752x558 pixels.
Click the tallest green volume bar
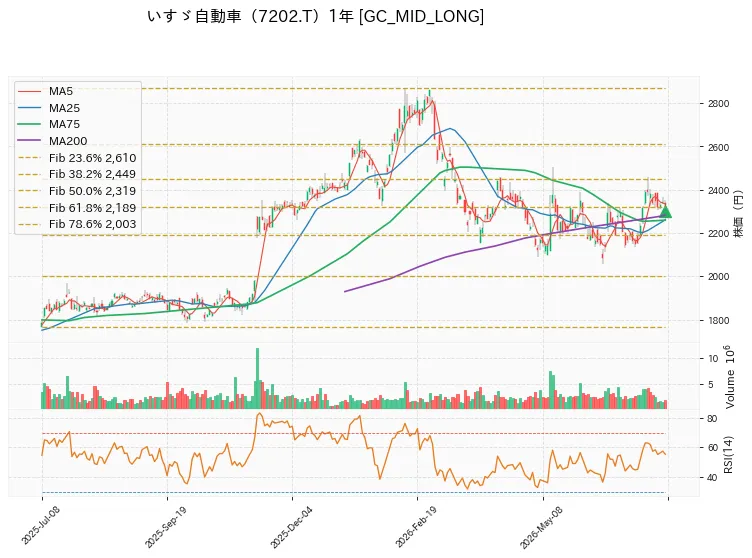click(258, 378)
